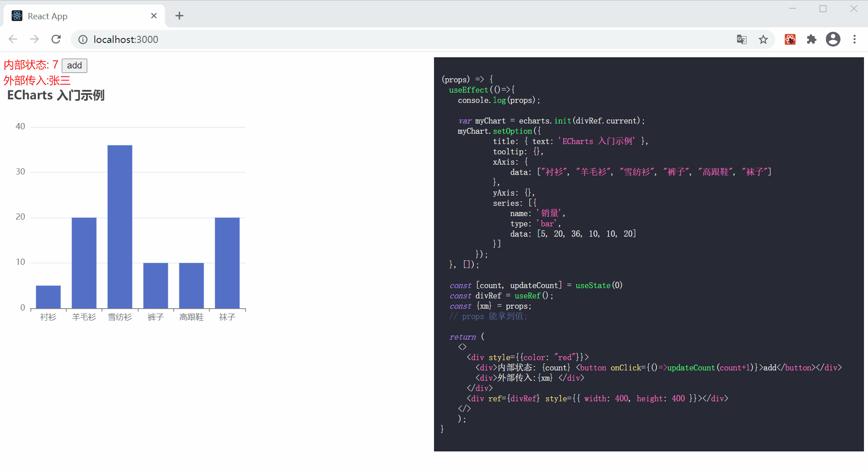
Task: Maximize the Chrome window
Action: [x=823, y=9]
